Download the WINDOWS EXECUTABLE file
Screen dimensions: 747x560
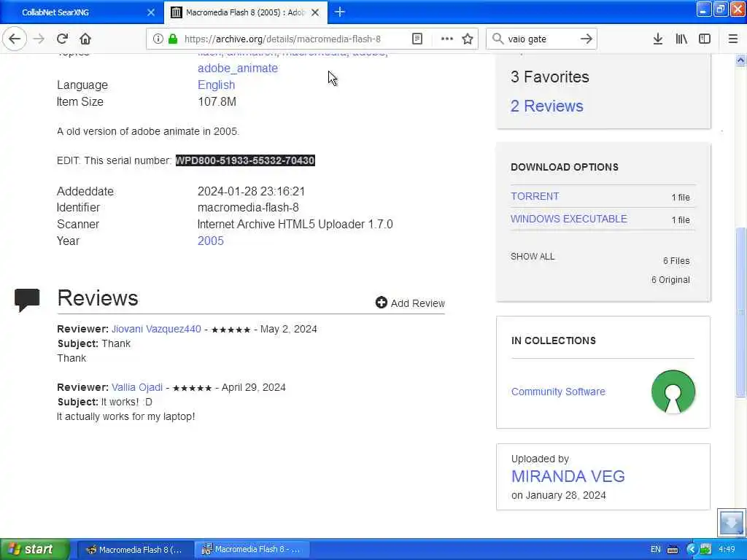click(569, 219)
